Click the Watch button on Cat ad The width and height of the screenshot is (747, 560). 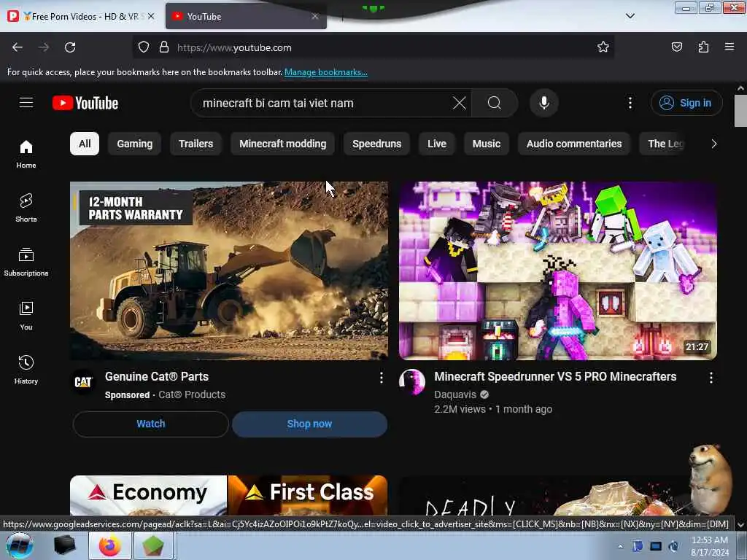[150, 424]
